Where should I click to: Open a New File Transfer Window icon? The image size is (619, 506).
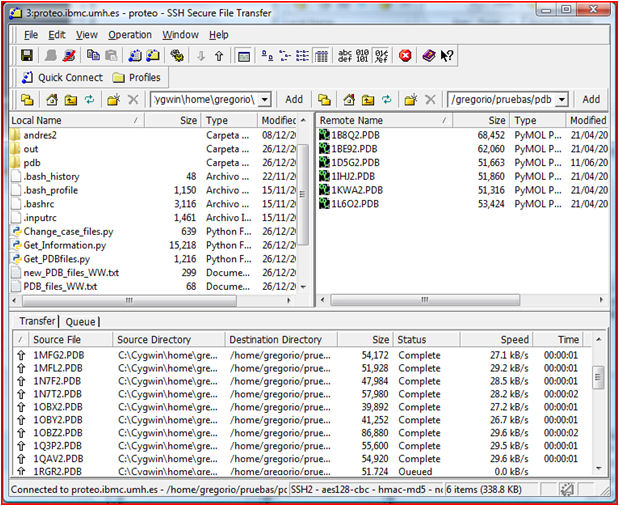tap(153, 56)
